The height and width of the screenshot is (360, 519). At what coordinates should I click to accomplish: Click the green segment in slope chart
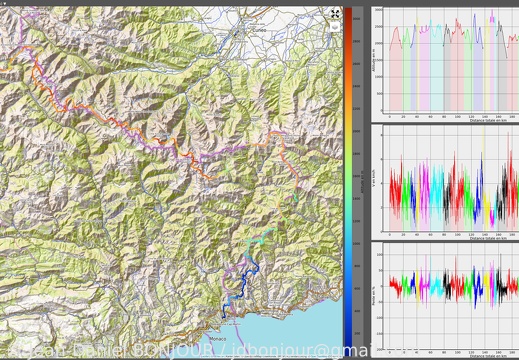point(406,285)
